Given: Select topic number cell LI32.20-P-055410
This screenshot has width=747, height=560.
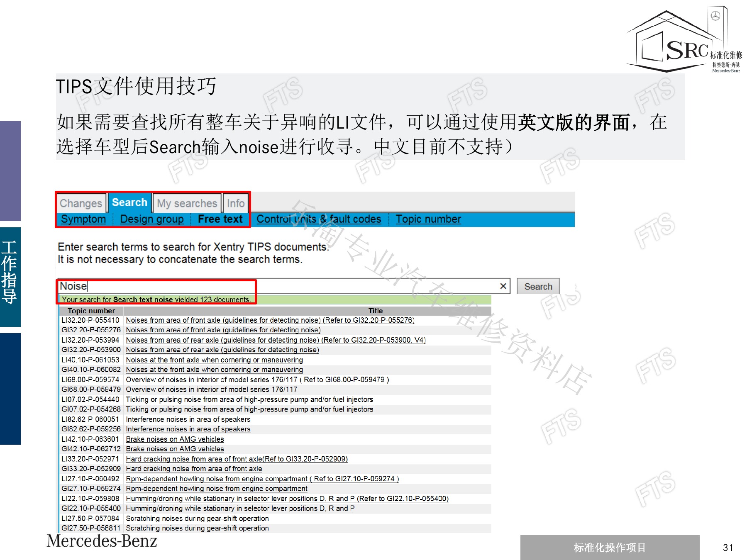Looking at the screenshot, I should tap(90, 320).
